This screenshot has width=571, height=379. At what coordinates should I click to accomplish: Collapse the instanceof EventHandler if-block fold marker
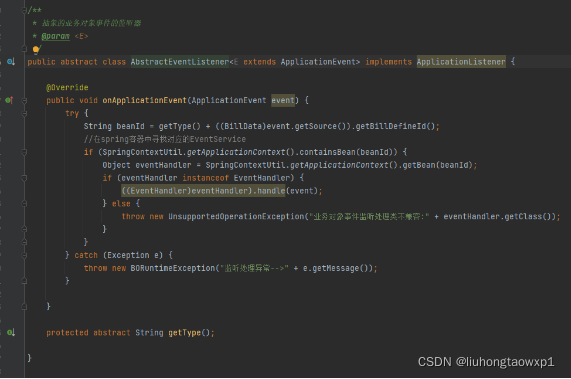24,178
